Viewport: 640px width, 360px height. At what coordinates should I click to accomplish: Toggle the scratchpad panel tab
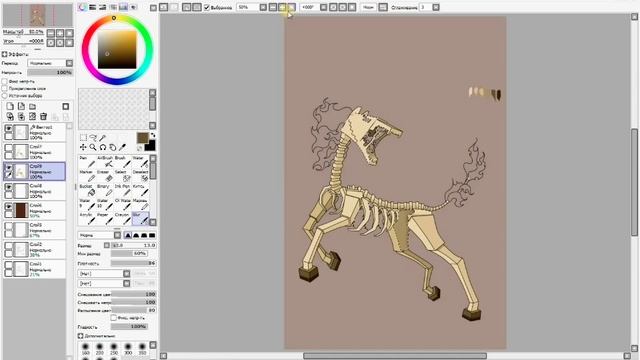(x=133, y=7)
